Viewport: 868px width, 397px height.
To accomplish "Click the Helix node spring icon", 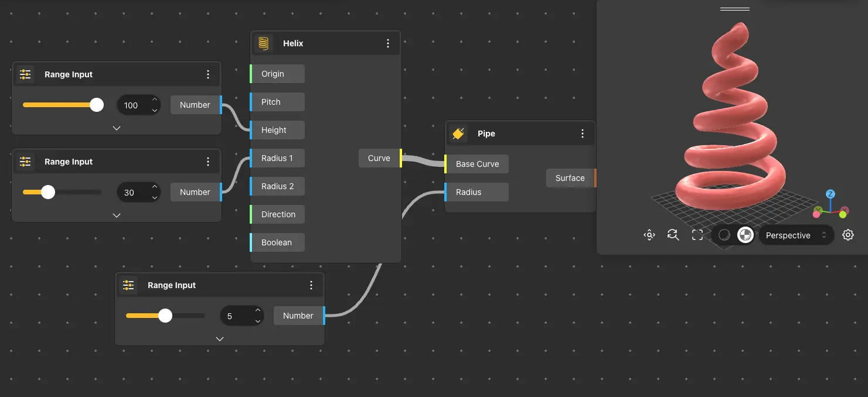I will (x=264, y=43).
